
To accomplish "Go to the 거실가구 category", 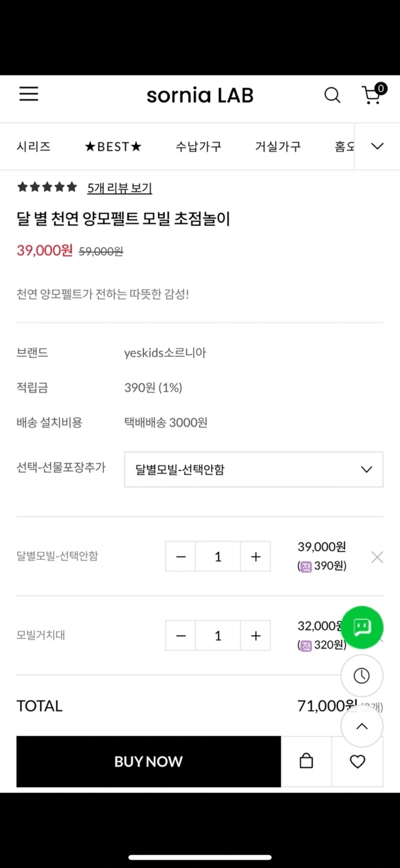I will [x=278, y=146].
